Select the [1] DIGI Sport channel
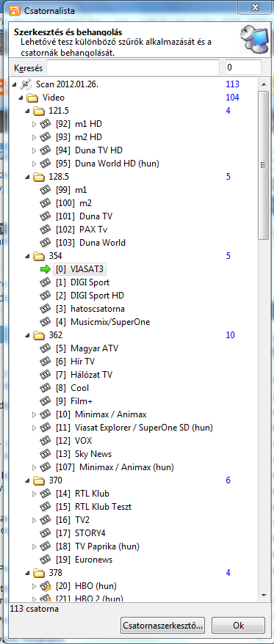Image resolution: width=274 pixels, height=644 pixels. tap(83, 282)
